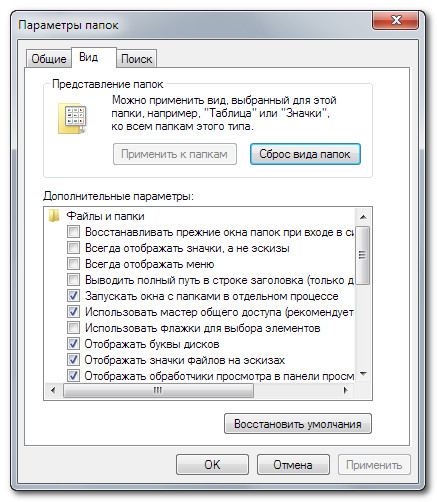
Task: Click the greyed Применить button
Action: (374, 464)
